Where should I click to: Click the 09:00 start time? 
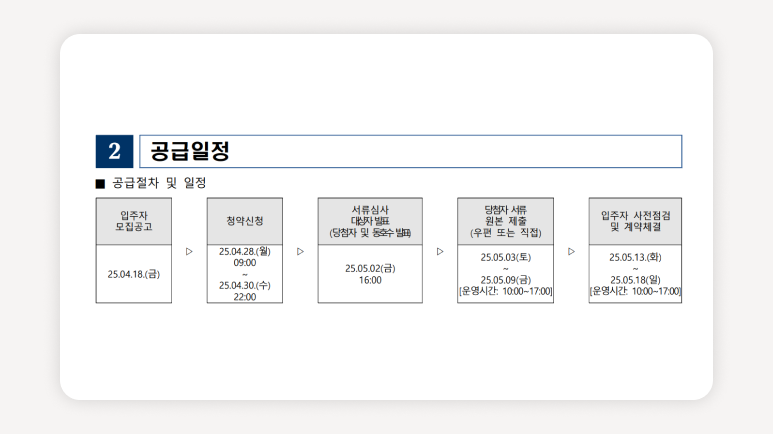245,263
